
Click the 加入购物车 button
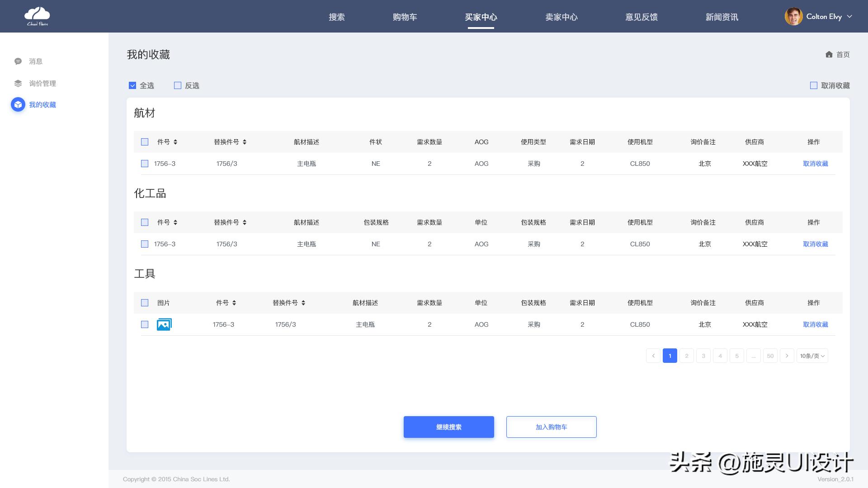551,427
